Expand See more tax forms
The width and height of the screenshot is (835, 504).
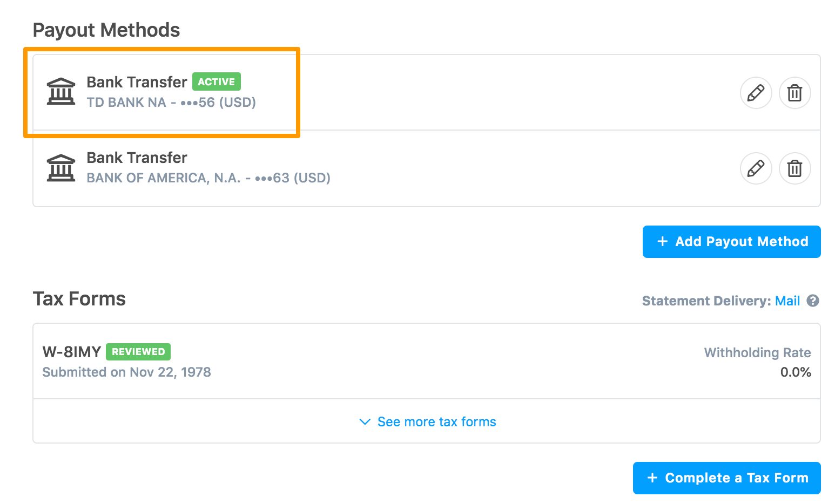tap(427, 421)
